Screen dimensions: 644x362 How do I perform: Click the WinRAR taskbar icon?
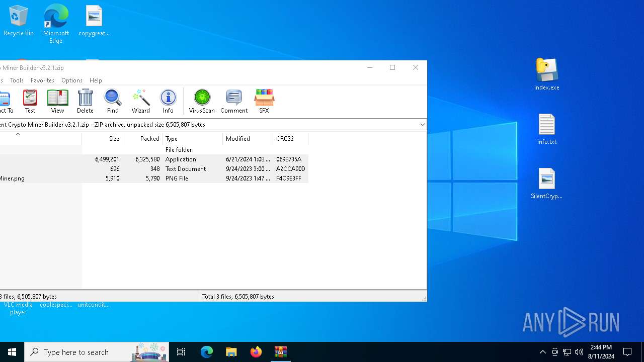click(x=281, y=352)
